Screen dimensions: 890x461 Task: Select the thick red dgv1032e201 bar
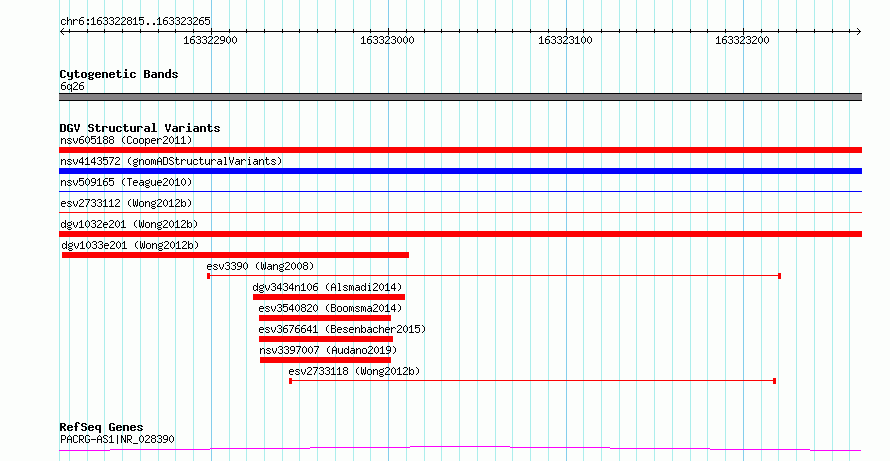460,234
